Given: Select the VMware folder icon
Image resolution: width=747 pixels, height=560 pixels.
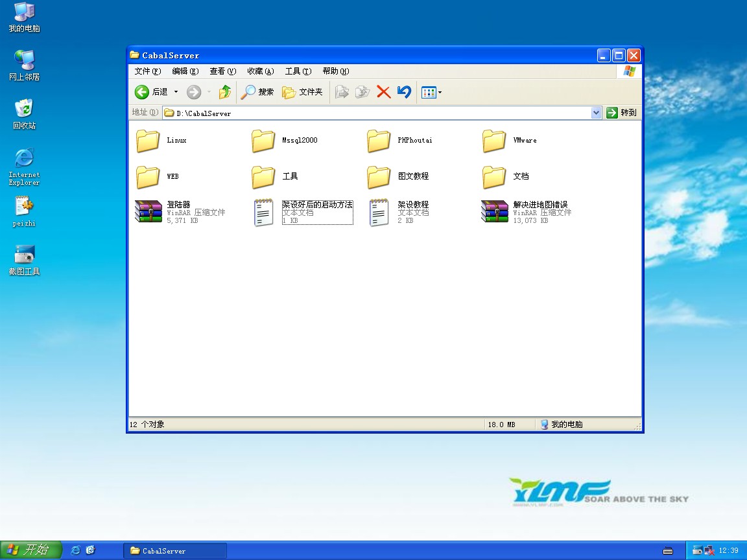Looking at the screenshot, I should tap(494, 141).
